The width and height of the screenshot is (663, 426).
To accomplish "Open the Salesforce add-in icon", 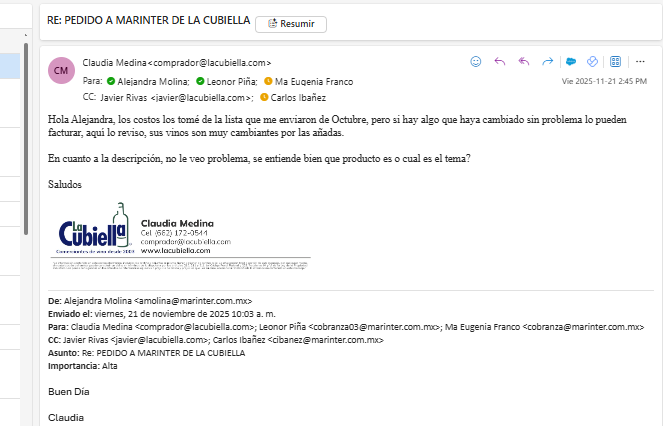I will (571, 62).
